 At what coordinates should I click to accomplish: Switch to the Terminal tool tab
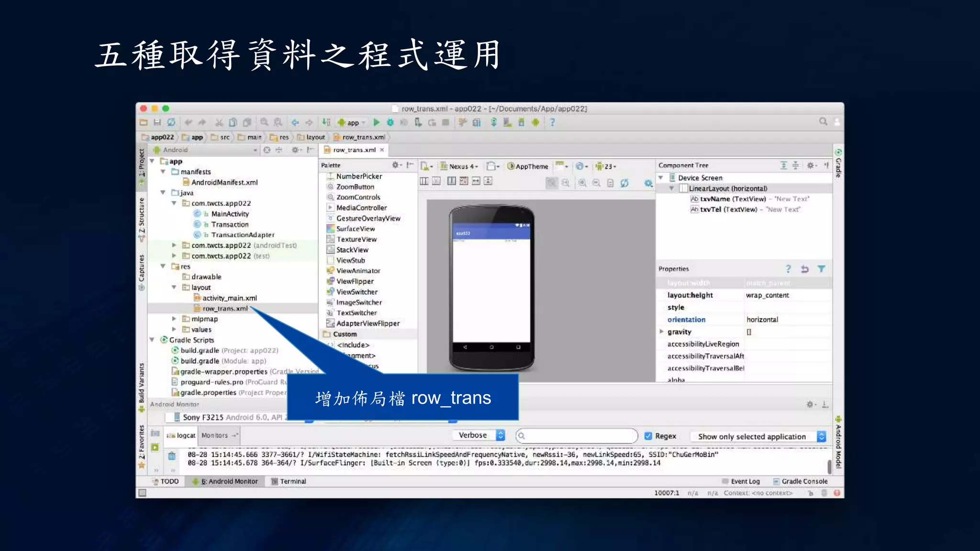(x=289, y=481)
